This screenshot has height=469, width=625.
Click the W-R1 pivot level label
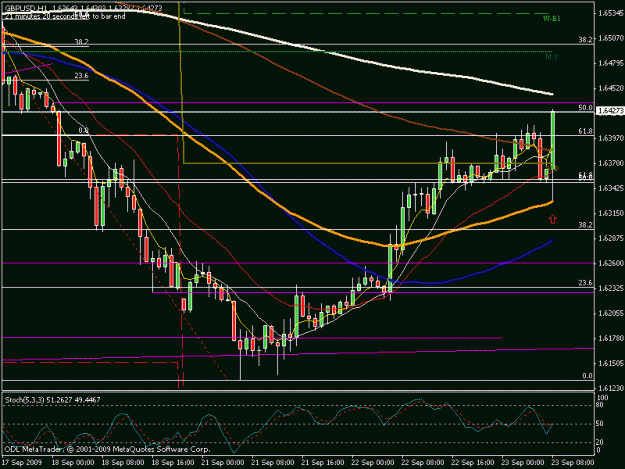click(552, 18)
